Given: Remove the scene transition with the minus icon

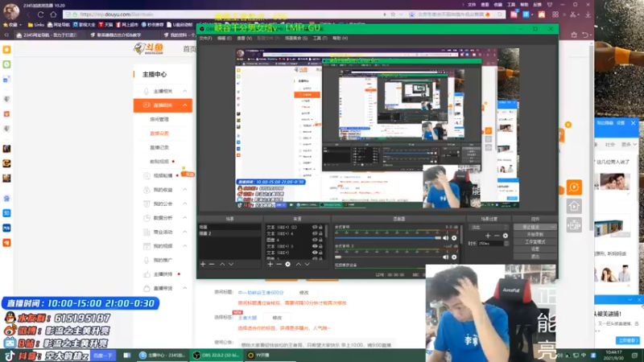Looking at the screenshot, I should pos(497,236).
